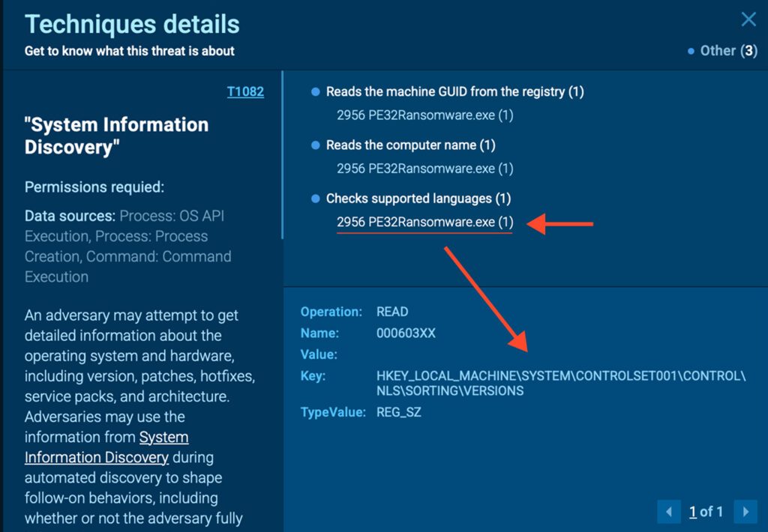Click the 1 of 1 page indicator
Image resolution: width=768 pixels, height=532 pixels.
[x=706, y=513]
